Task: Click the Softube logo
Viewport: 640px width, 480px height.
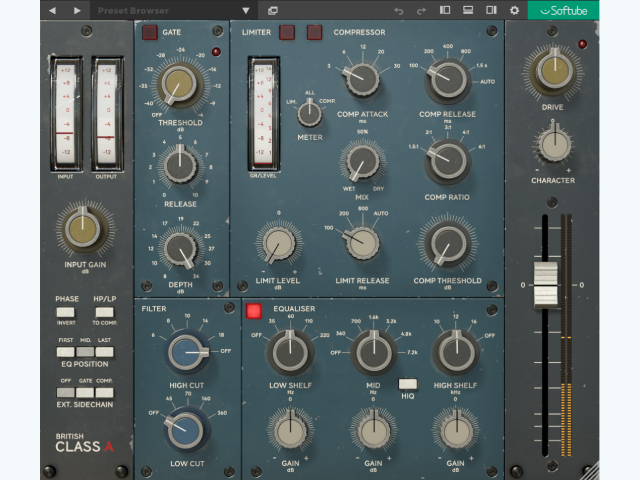Action: pyautogui.click(x=563, y=10)
